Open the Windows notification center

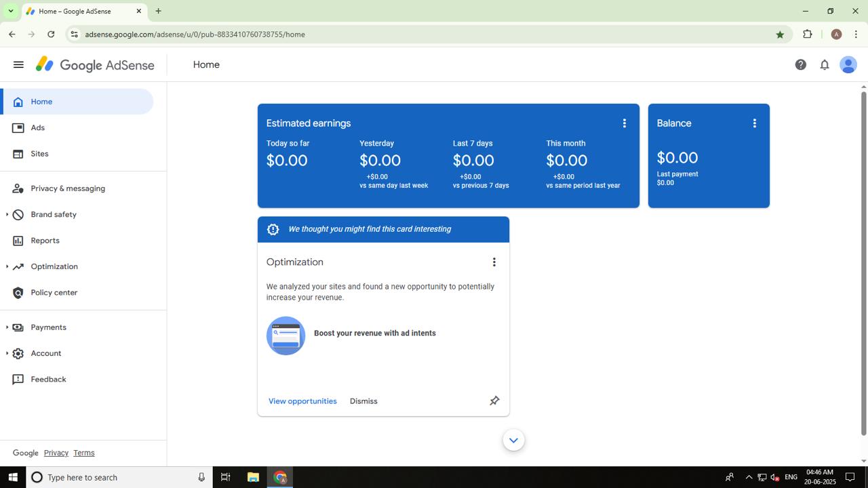(x=850, y=477)
